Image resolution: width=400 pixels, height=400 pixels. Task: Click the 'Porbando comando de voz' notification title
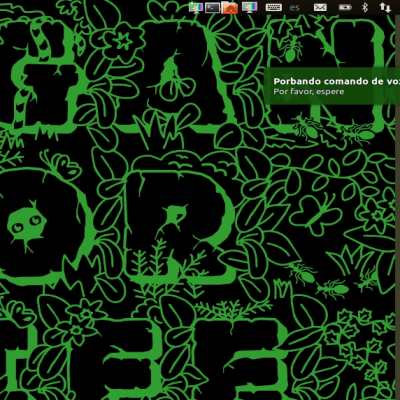337,81
